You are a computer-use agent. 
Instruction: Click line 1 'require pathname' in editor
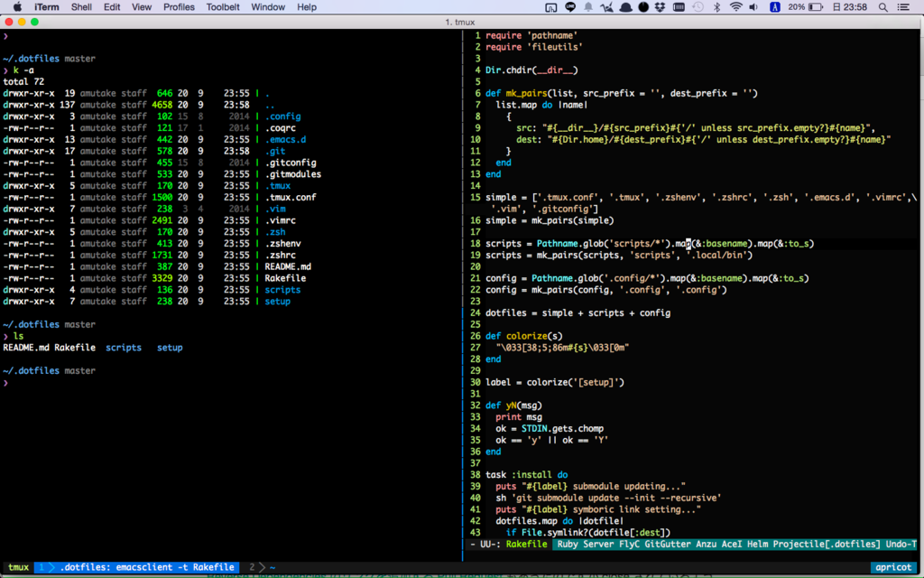tap(531, 35)
